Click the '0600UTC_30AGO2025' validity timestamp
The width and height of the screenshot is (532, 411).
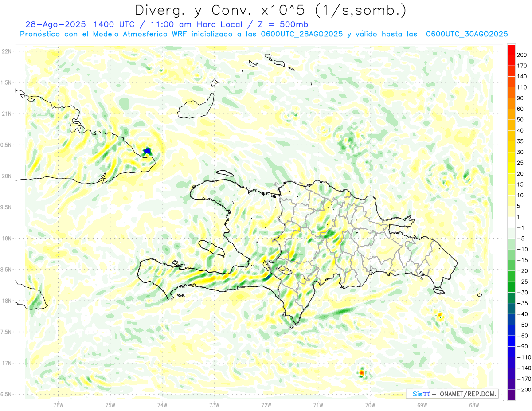(467, 34)
